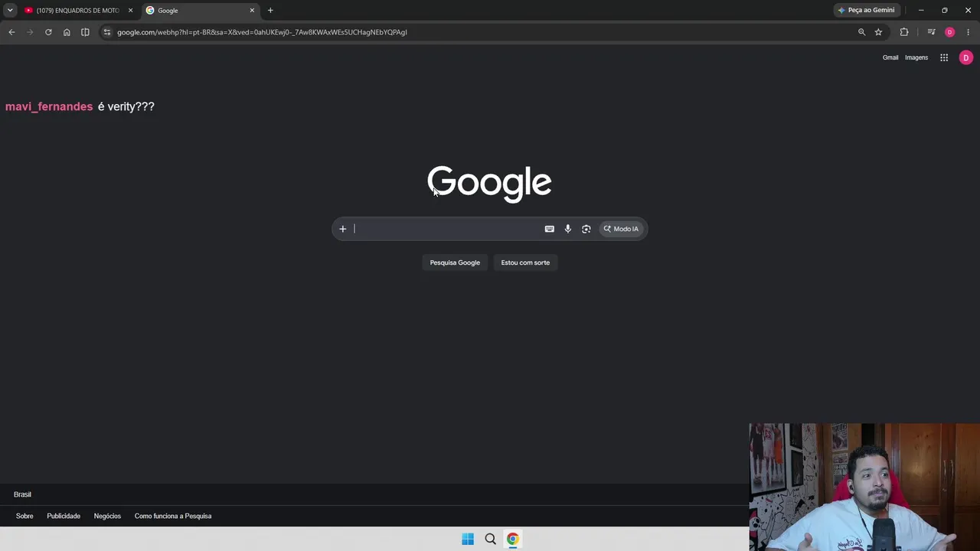Switch to the ENQUADROS DE MOTO YouTube tab

click(x=77, y=10)
